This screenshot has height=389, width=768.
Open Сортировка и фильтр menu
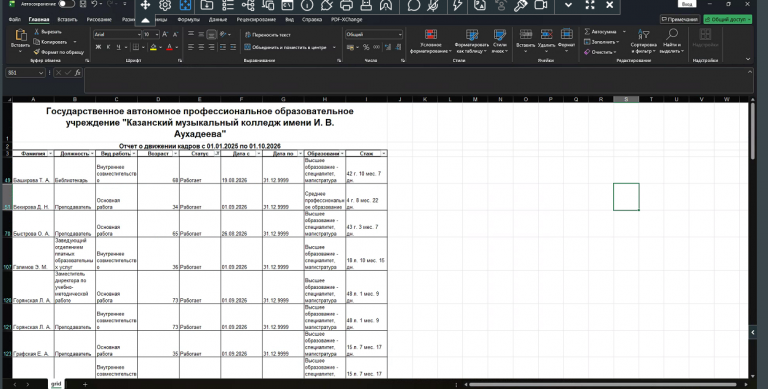(x=644, y=41)
